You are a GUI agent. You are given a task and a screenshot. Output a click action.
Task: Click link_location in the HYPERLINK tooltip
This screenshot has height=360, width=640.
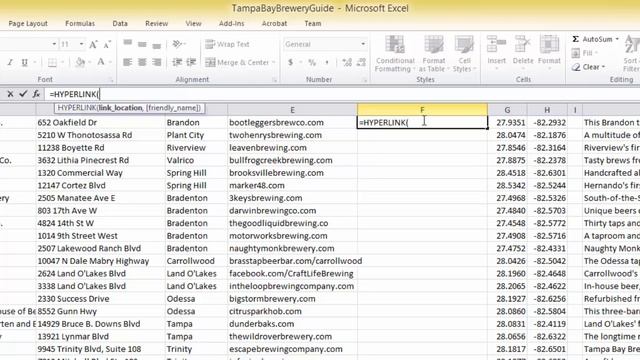pos(120,108)
